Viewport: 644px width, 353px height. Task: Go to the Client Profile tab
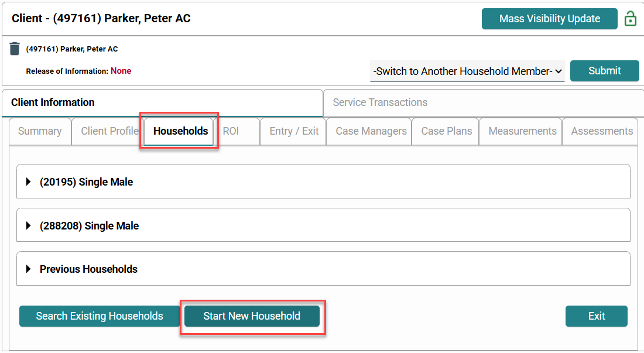[x=109, y=131]
